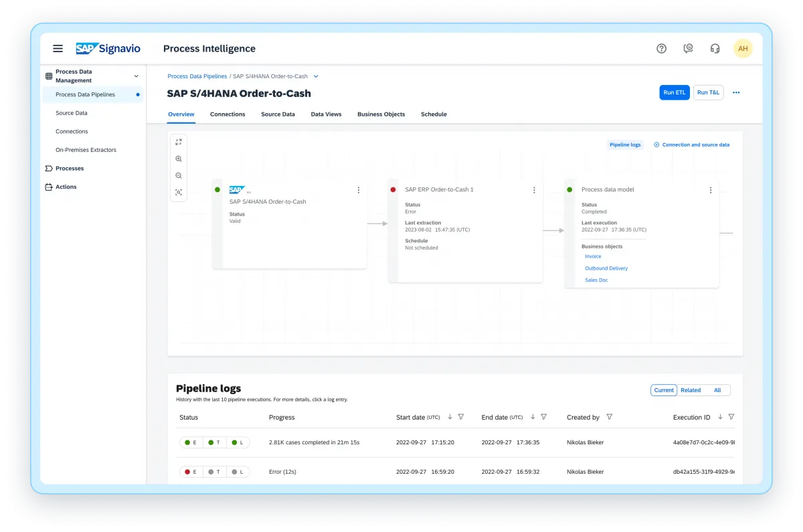
Task: Open the hamburger navigation menu
Action: (x=58, y=48)
